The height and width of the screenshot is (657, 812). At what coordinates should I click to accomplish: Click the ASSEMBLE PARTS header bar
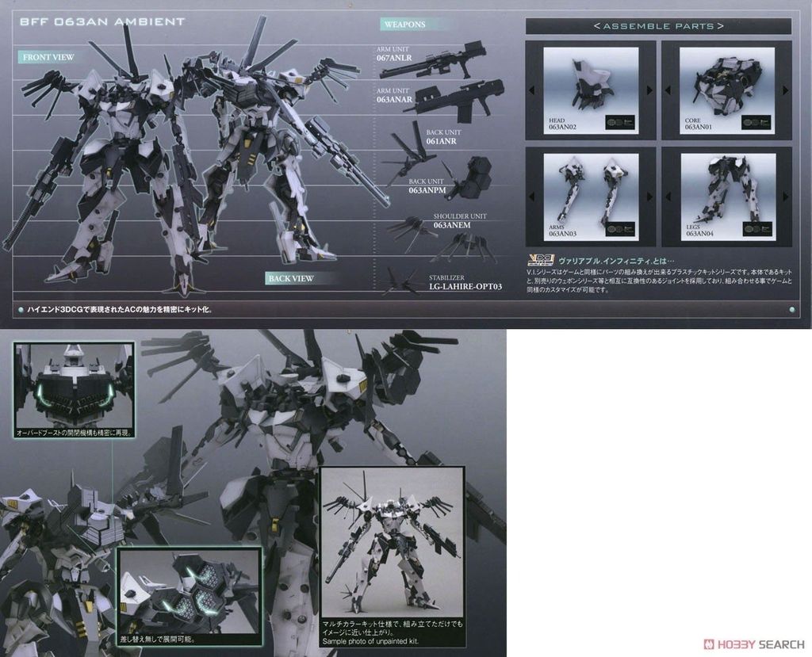click(x=658, y=26)
